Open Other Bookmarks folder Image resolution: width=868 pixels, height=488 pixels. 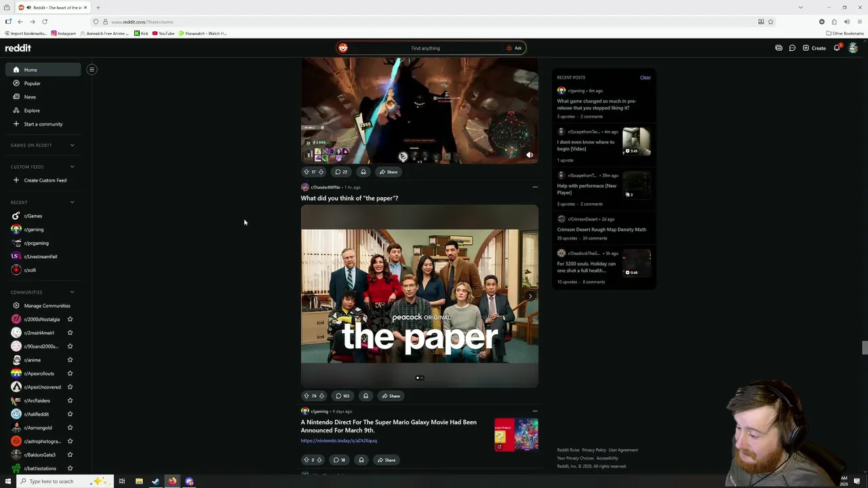(844, 33)
